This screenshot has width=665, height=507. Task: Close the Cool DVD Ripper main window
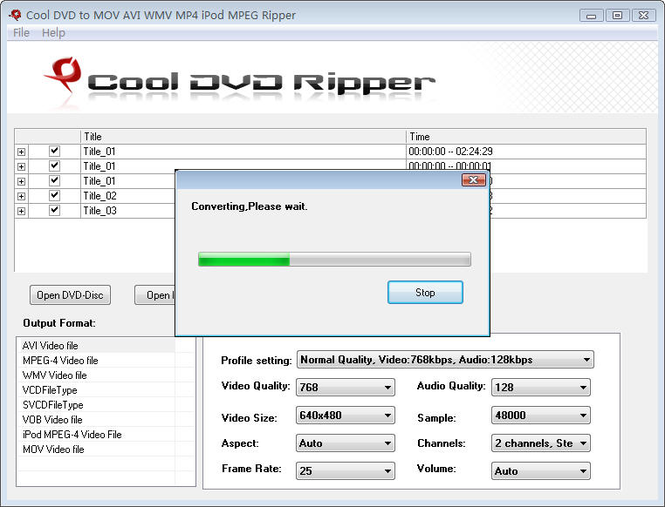coord(644,15)
